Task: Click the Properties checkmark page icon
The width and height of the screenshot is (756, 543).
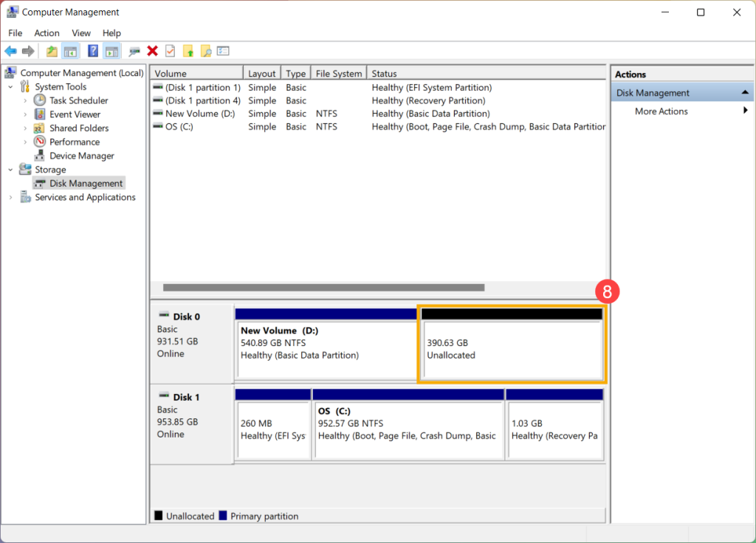Action: tap(171, 51)
